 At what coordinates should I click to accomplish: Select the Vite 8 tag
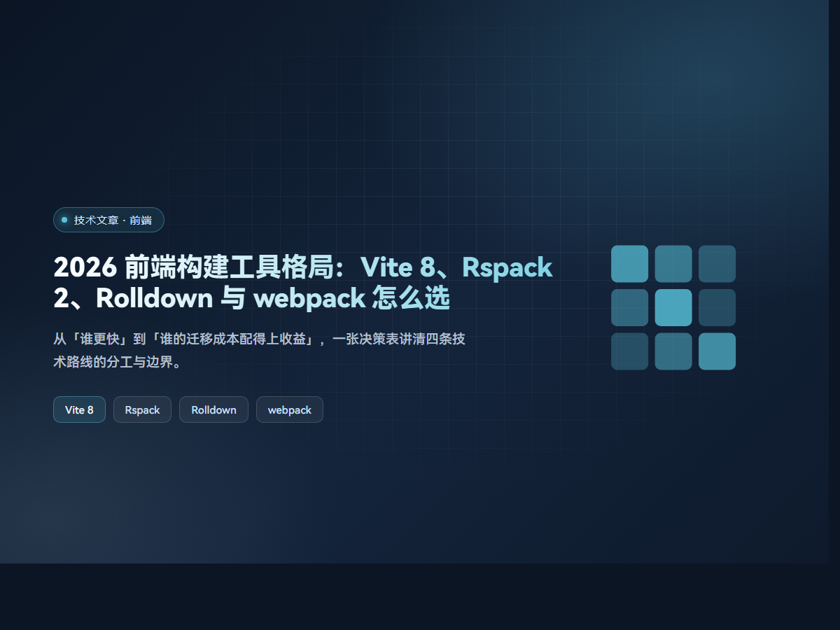(x=79, y=409)
